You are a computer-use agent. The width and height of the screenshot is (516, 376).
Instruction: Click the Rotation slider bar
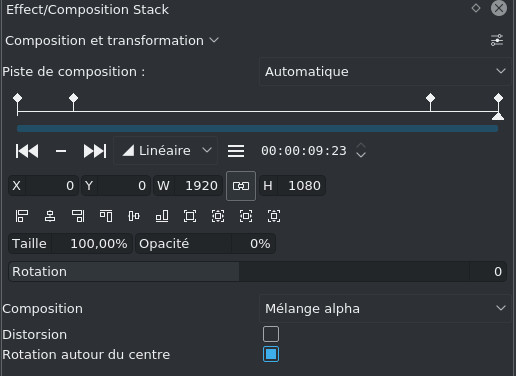click(257, 272)
